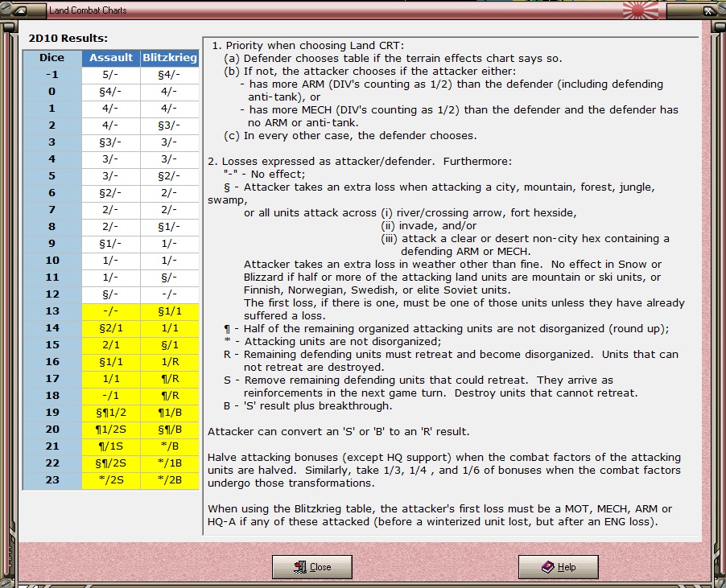Viewport: 726px width, 588px height.
Task: Click 'When using the Blitzkrieg table' line
Action: 439,509
